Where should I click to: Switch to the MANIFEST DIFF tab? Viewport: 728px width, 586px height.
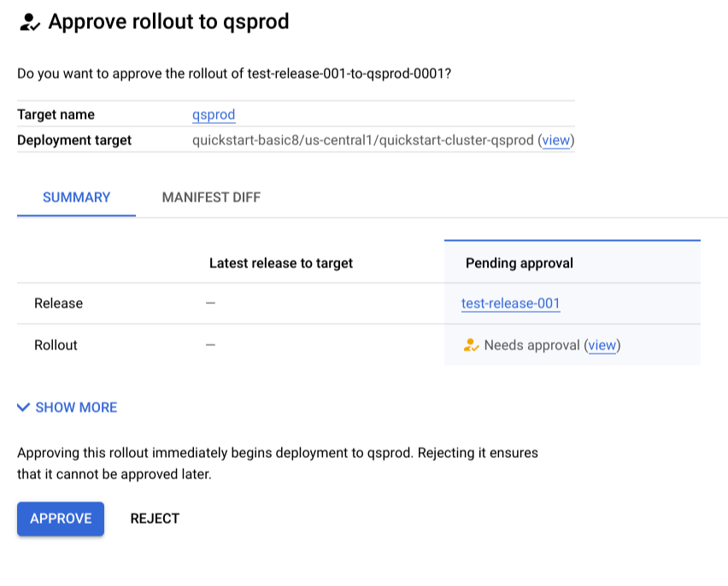click(x=210, y=197)
